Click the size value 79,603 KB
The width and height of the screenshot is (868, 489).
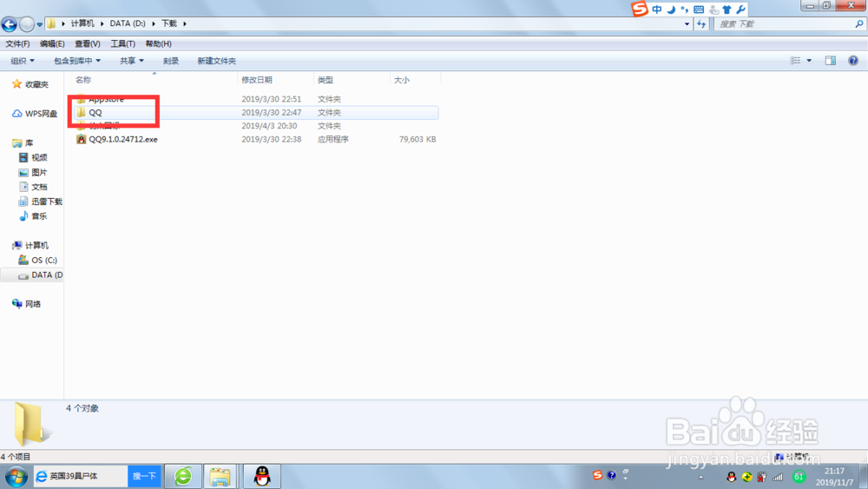(418, 139)
